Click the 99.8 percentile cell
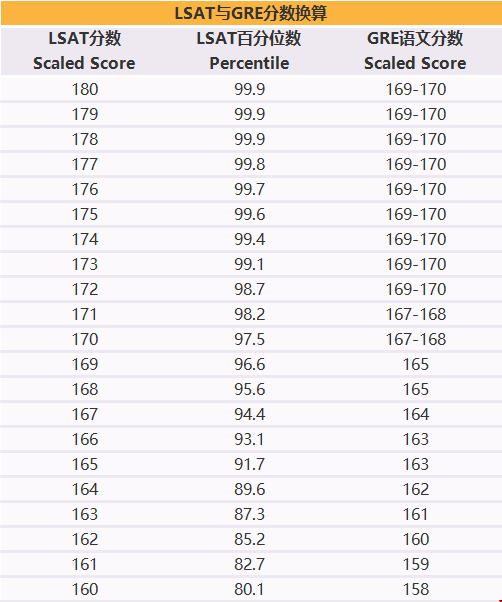 pyautogui.click(x=249, y=164)
